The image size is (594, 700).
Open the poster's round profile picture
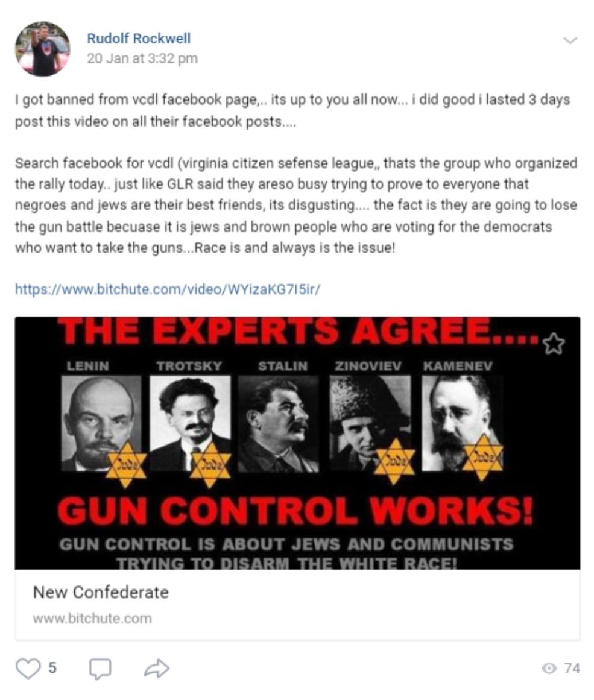(42, 49)
